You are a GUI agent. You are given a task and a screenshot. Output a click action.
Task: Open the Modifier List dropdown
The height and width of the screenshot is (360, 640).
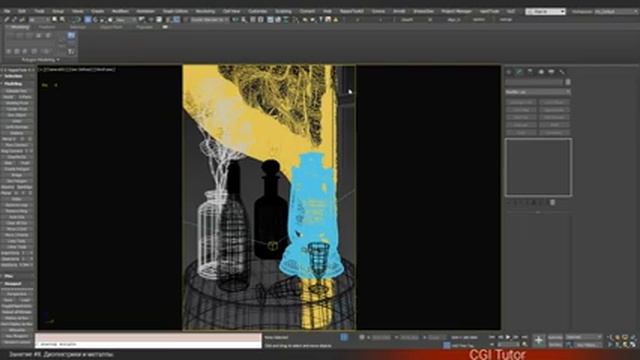coord(538,92)
